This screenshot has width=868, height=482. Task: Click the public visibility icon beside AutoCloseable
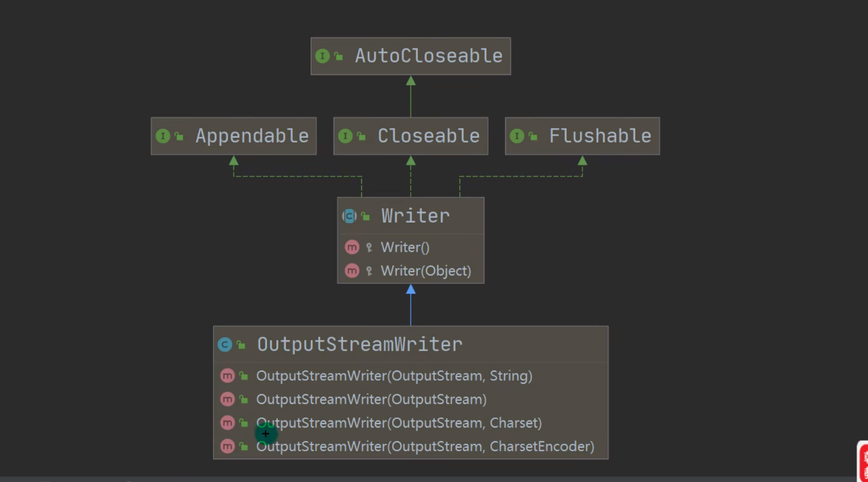[339, 56]
